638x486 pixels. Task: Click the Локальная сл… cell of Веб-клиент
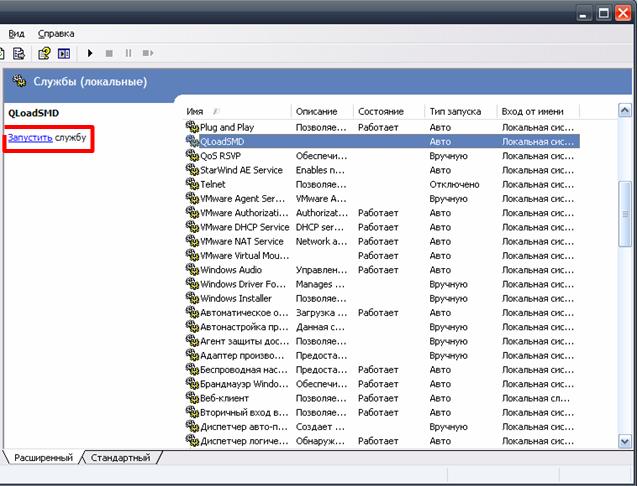[x=535, y=398]
